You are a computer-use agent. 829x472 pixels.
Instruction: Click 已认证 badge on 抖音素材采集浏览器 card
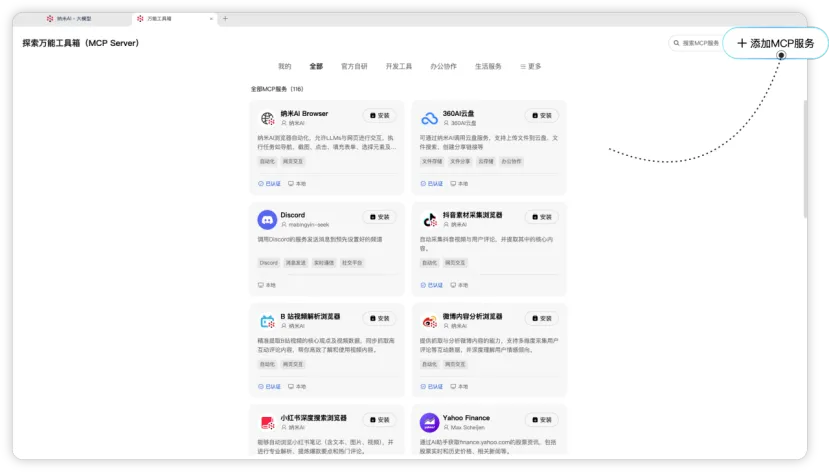point(431,285)
